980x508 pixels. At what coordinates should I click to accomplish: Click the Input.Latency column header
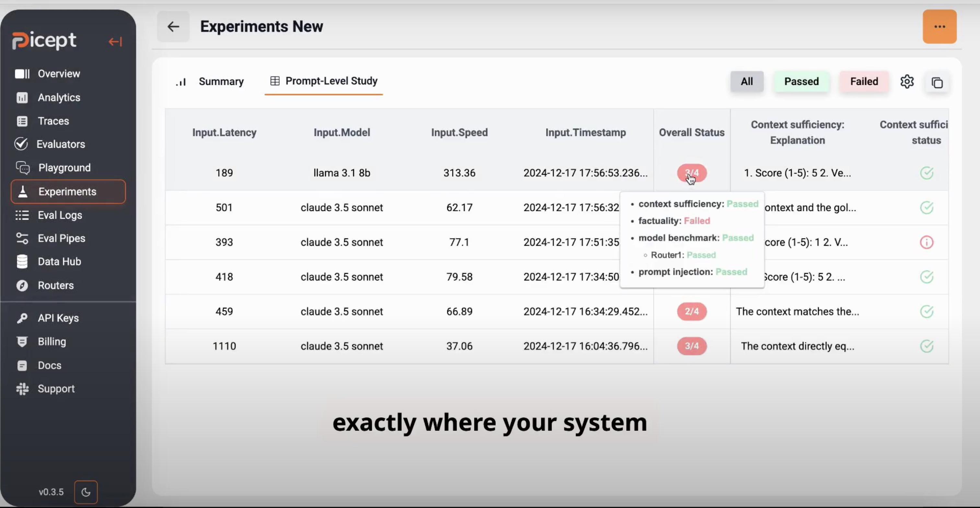(224, 132)
